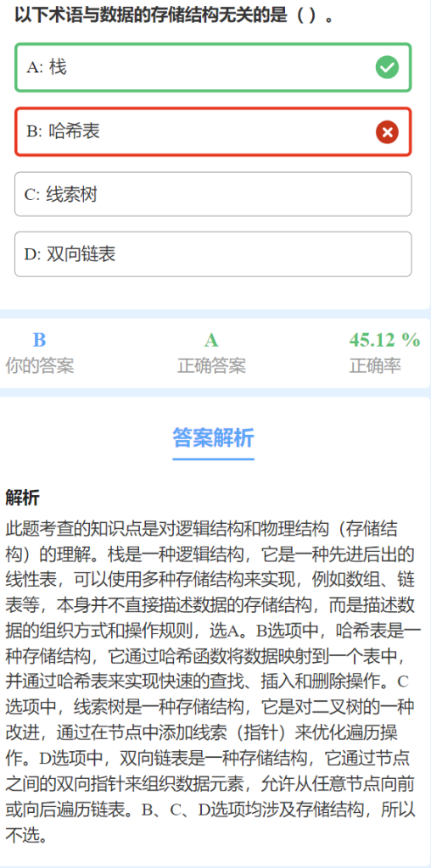Viewport: 431px width, 868px height.
Task: Open the 答案解析 tab
Action: pyautogui.click(x=213, y=438)
